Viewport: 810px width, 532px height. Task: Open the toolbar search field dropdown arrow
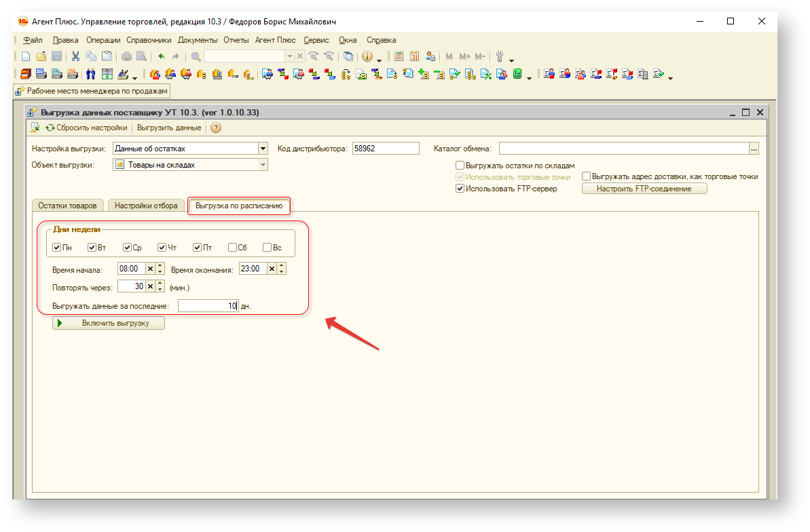click(290, 56)
